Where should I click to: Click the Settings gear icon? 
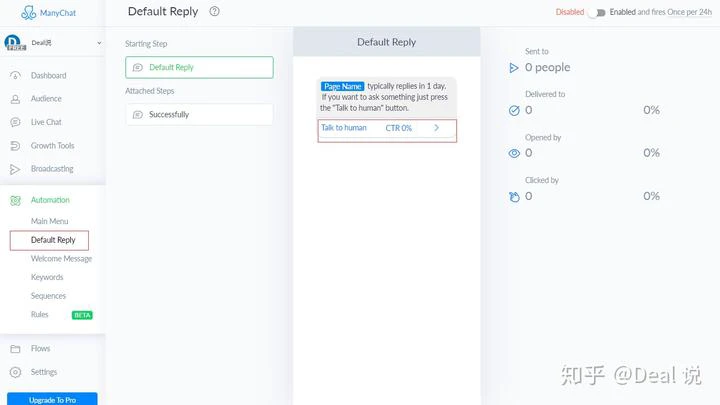[15, 372]
